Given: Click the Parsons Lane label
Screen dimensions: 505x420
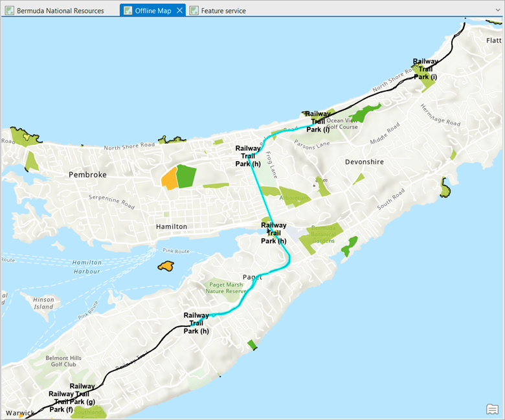Looking at the screenshot, I should 312,145.
